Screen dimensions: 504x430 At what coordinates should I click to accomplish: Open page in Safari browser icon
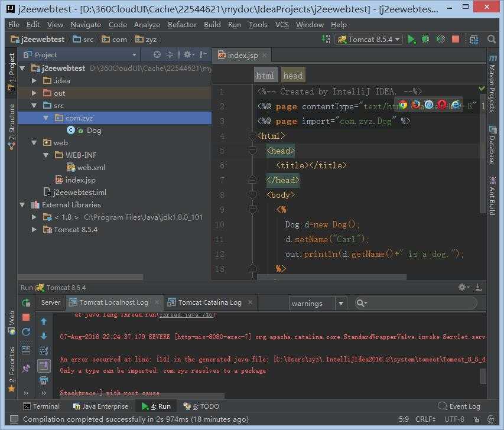click(x=429, y=105)
